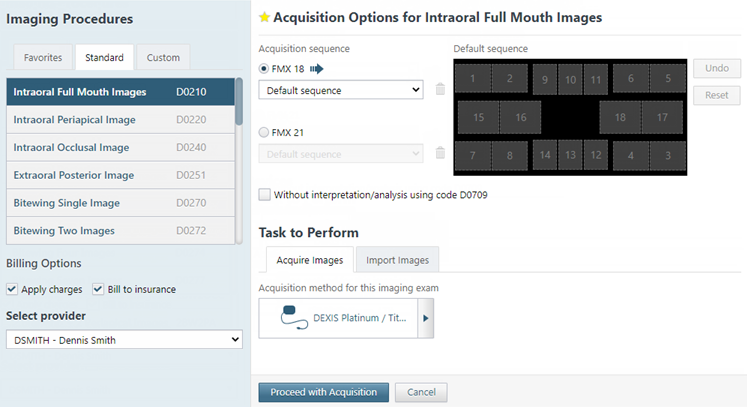Select image slot 10 in default sequence

tap(569, 80)
